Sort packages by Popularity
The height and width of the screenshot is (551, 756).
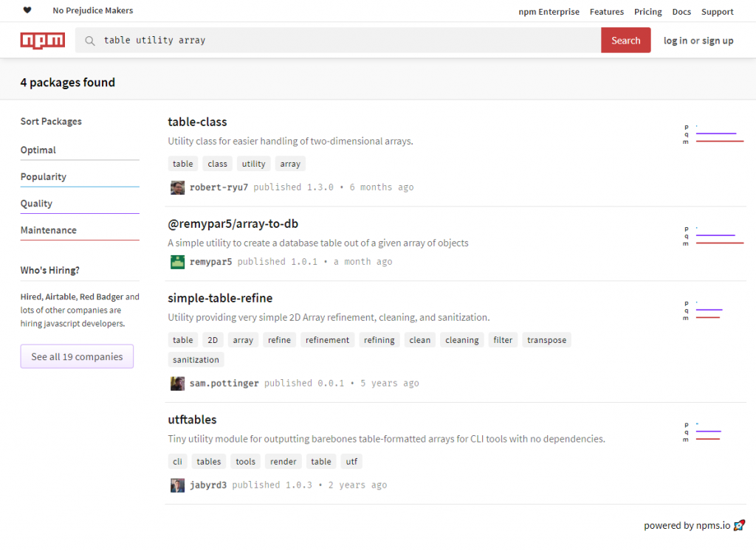(x=80, y=177)
